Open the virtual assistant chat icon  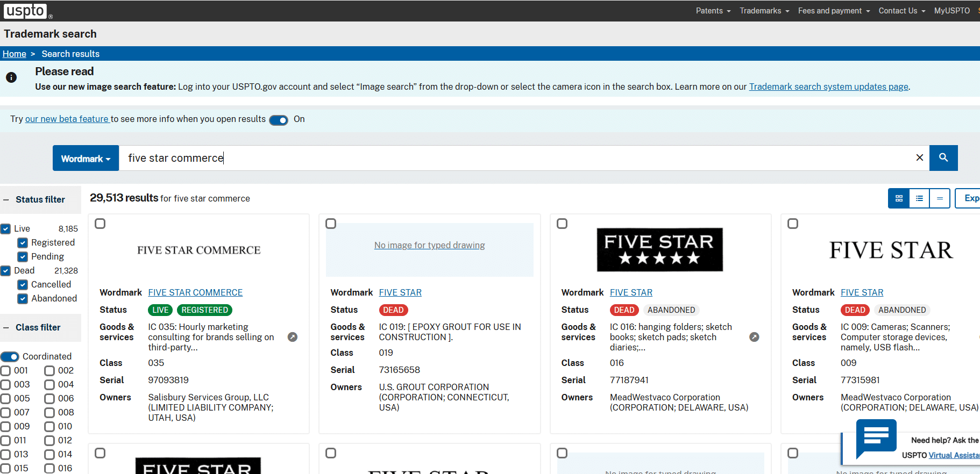tap(876, 438)
